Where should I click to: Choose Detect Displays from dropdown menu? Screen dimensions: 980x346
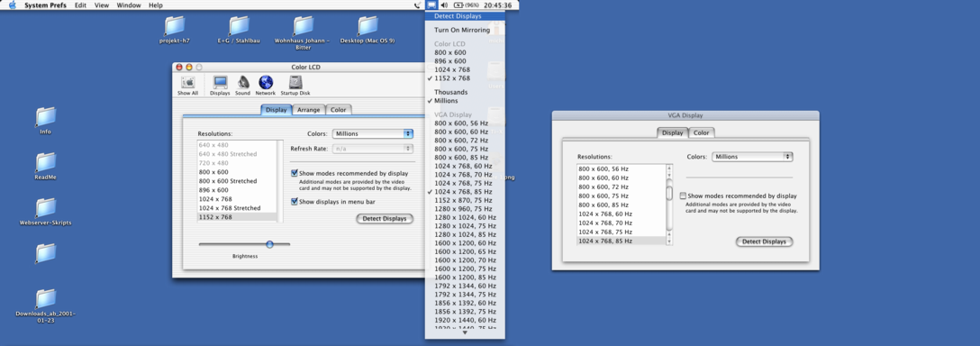[x=465, y=16]
